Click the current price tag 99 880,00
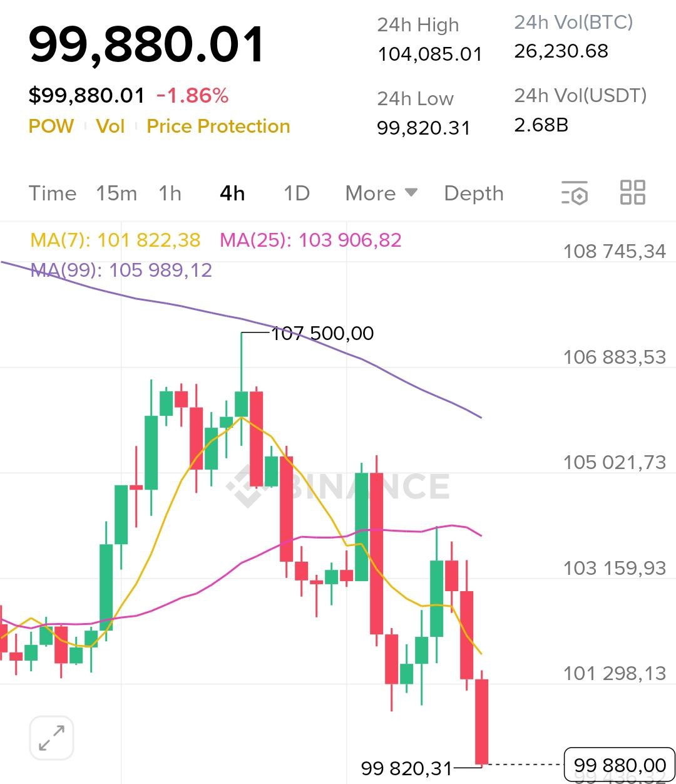The image size is (676, 784). [x=620, y=765]
